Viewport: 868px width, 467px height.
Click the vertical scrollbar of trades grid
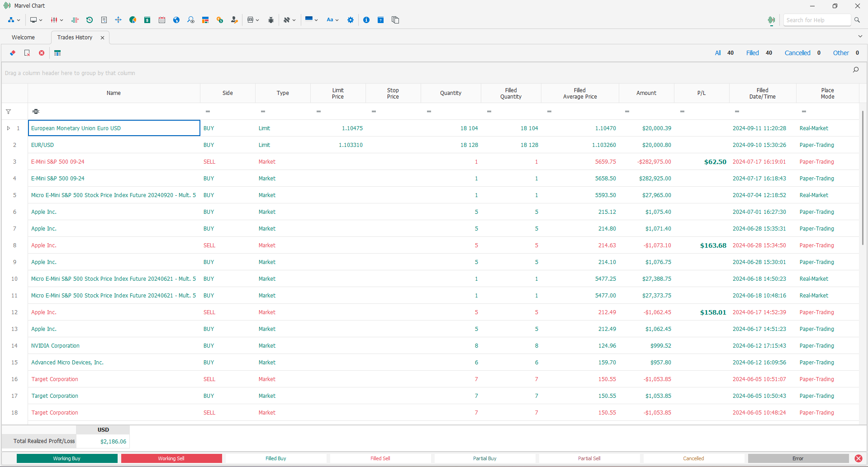tap(863, 178)
